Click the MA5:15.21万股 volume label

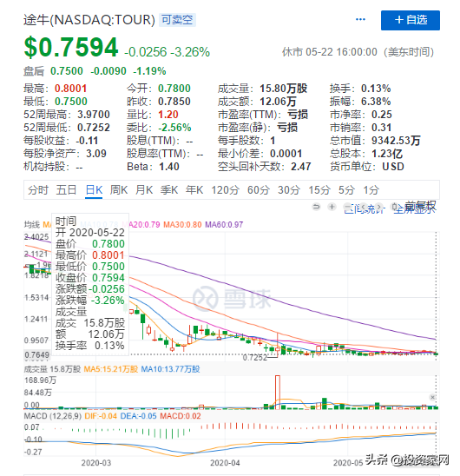point(111,369)
